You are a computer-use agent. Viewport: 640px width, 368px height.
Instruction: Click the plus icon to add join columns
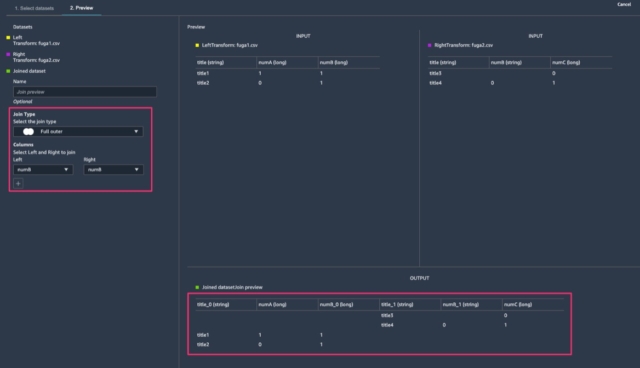tap(18, 184)
